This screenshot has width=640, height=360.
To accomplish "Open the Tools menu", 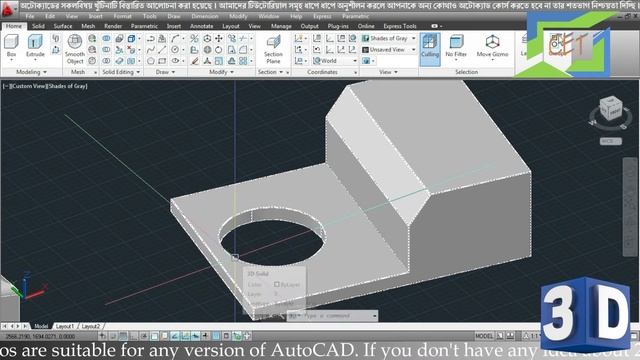I will point(150,16).
